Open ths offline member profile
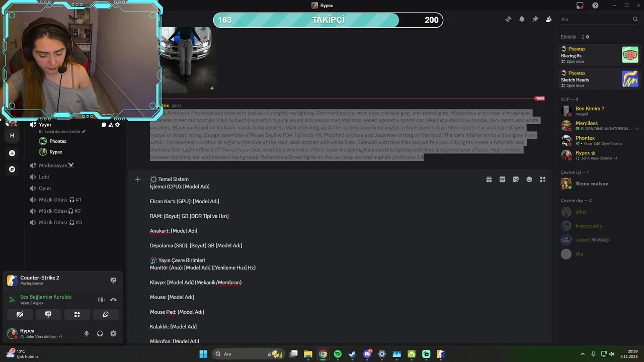The height and width of the screenshot is (362, 644). [x=599, y=254]
